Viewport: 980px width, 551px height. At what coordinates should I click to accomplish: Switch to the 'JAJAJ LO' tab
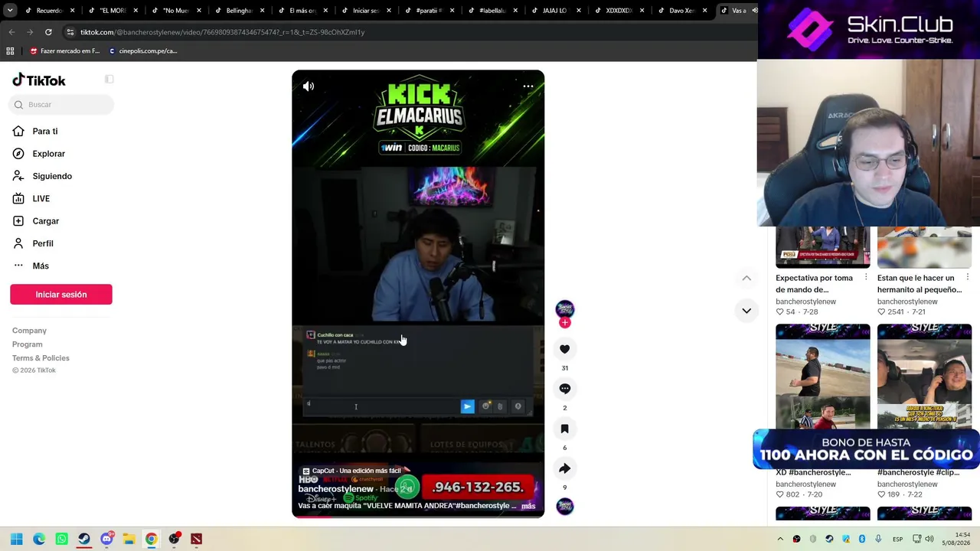click(x=550, y=11)
